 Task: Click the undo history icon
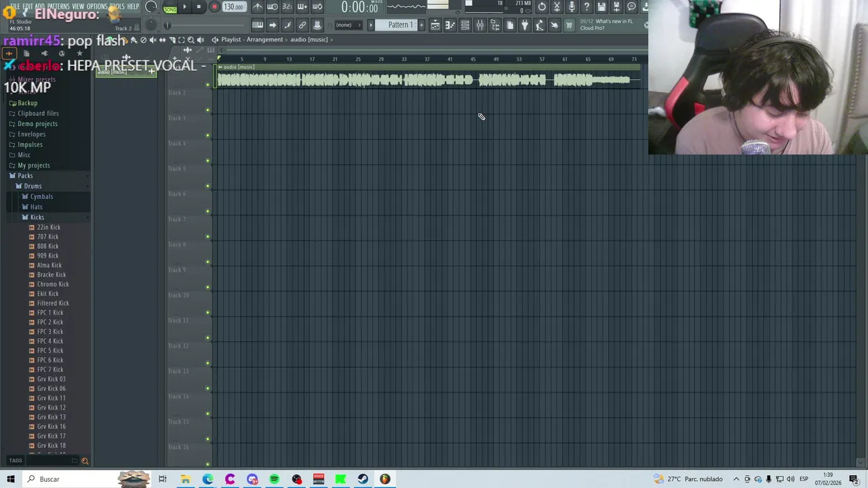click(542, 7)
